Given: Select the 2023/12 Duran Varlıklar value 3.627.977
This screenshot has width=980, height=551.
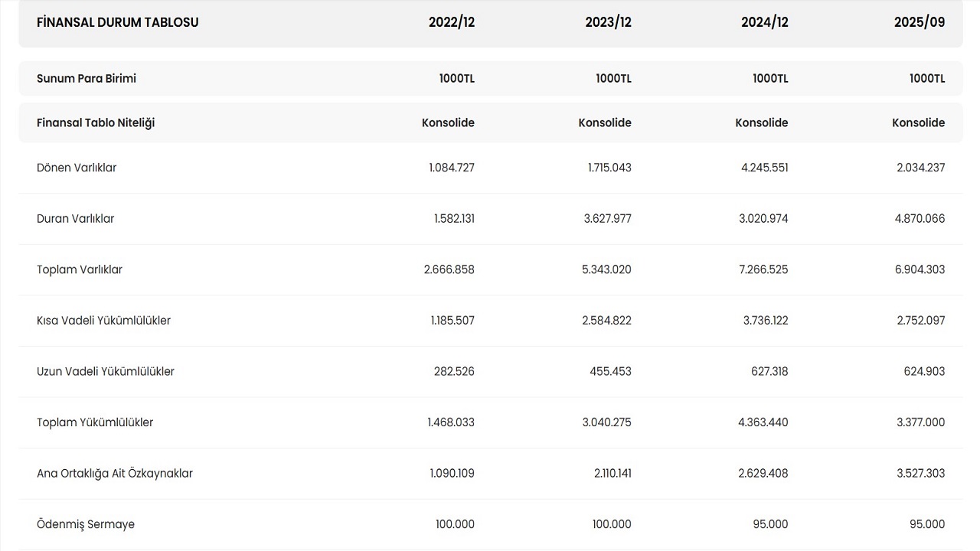Looking at the screenshot, I should pyautogui.click(x=608, y=219).
